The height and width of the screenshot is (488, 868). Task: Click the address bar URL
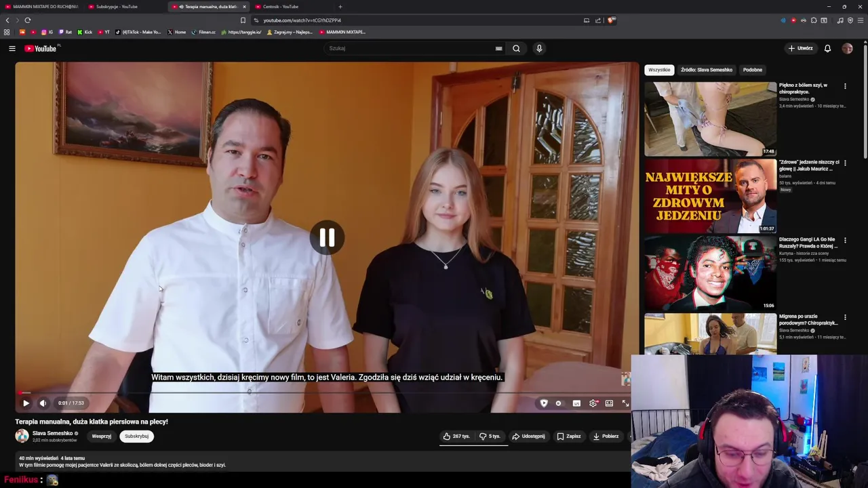click(302, 20)
